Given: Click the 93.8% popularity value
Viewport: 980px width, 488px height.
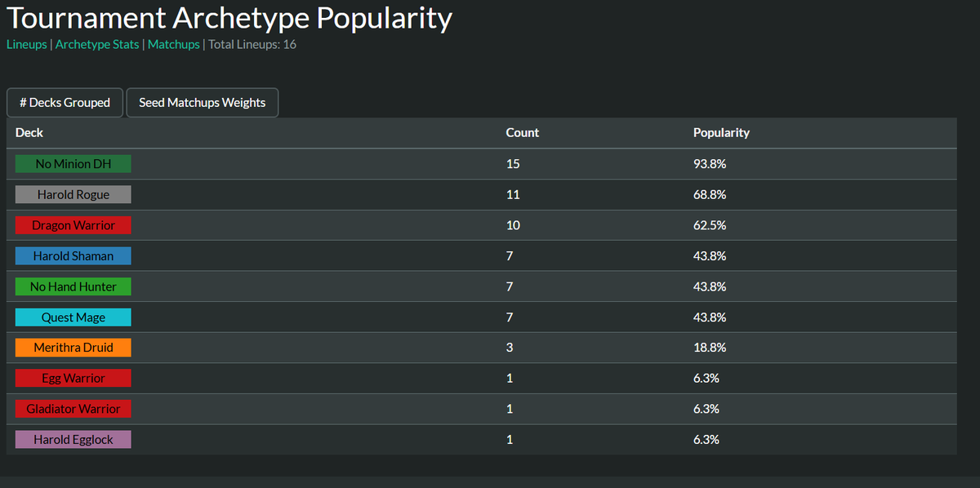Looking at the screenshot, I should pos(710,164).
